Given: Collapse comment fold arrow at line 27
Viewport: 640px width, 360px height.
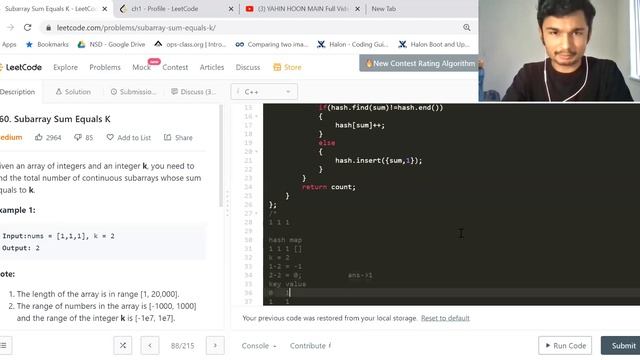Looking at the screenshot, I should tap(256, 213).
